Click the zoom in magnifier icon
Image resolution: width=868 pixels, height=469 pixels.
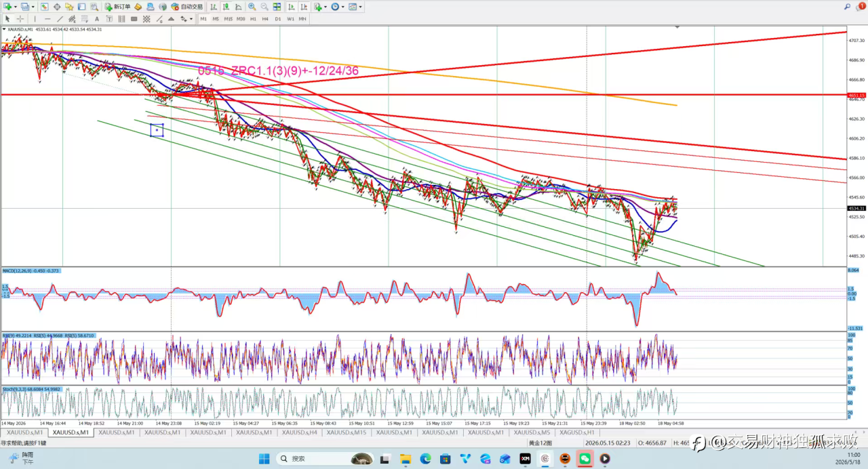[x=252, y=7]
